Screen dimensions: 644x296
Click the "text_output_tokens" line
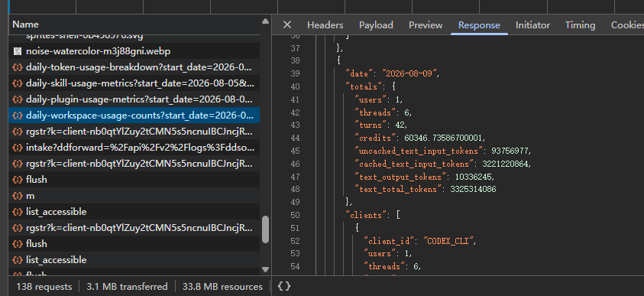point(425,177)
